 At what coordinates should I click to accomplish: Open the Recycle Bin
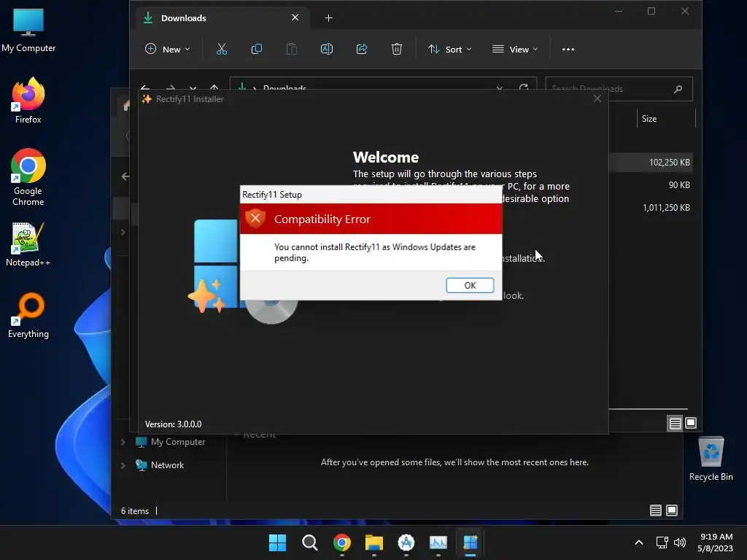coord(711,458)
